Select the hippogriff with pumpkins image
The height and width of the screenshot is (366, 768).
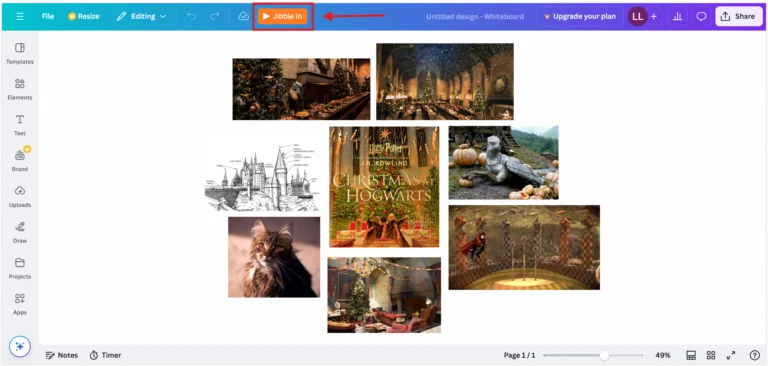click(x=504, y=163)
